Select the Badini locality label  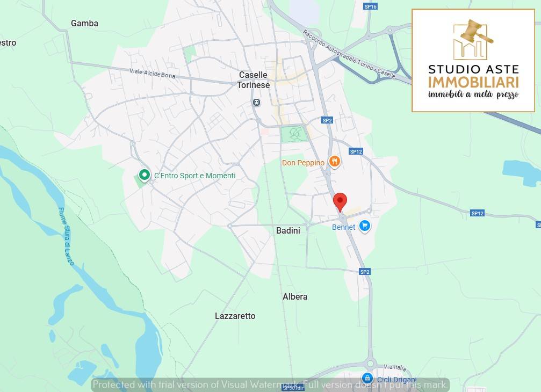[288, 231]
